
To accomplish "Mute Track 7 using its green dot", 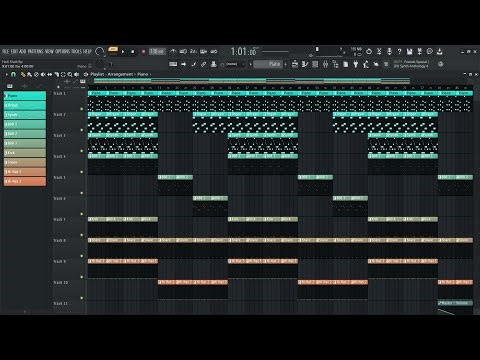I will (82, 235).
